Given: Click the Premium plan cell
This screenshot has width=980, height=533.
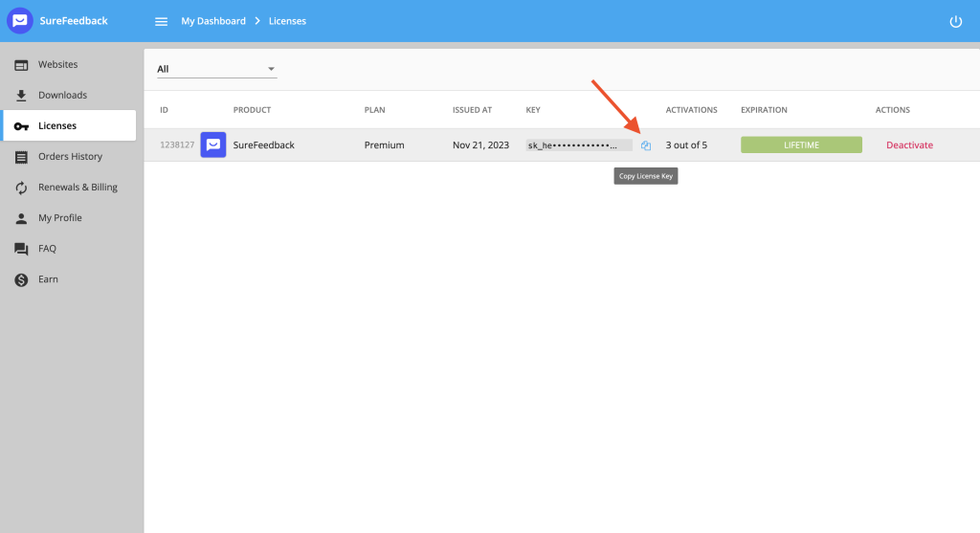Looking at the screenshot, I should [385, 144].
